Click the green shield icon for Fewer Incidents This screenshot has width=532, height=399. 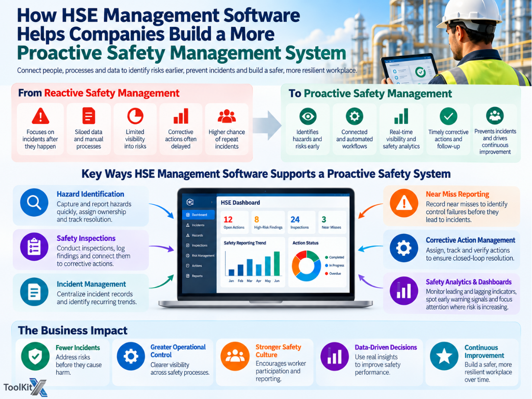(x=35, y=356)
